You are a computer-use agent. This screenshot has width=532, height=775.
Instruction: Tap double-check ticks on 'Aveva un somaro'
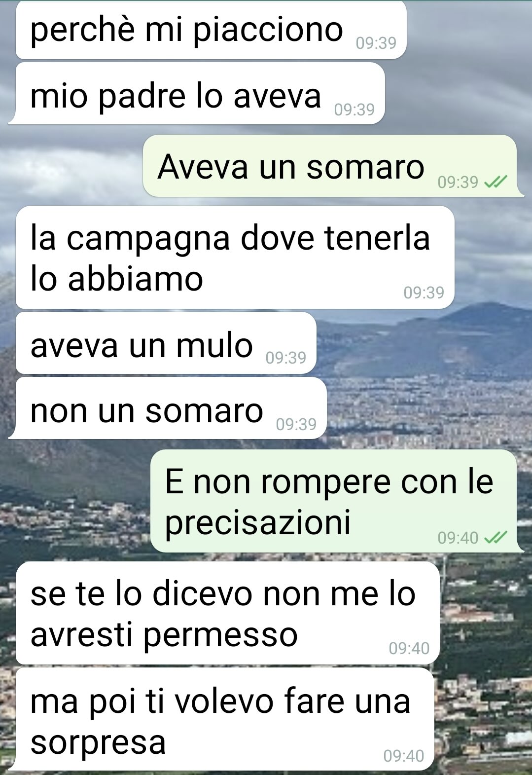pos(495,183)
